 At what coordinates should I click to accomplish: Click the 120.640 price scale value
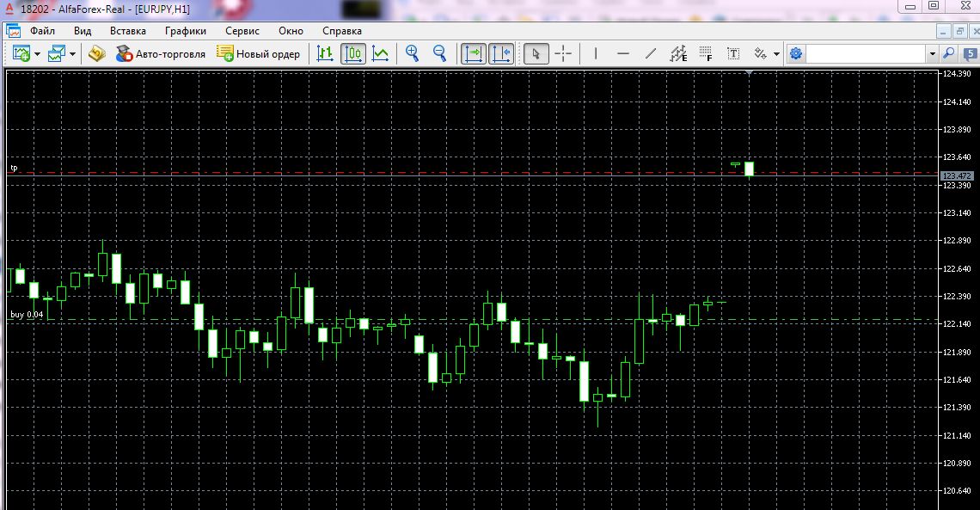[x=956, y=490]
